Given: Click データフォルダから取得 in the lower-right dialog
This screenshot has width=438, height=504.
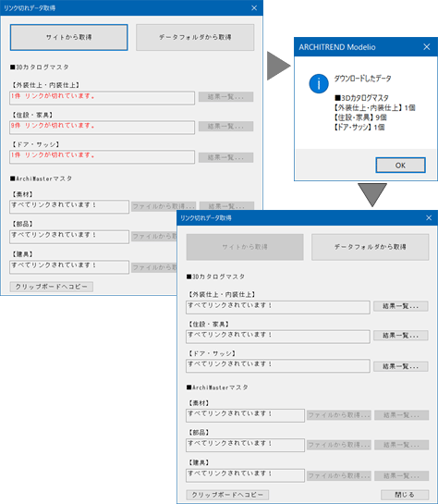Looking at the screenshot, I should click(x=371, y=247).
